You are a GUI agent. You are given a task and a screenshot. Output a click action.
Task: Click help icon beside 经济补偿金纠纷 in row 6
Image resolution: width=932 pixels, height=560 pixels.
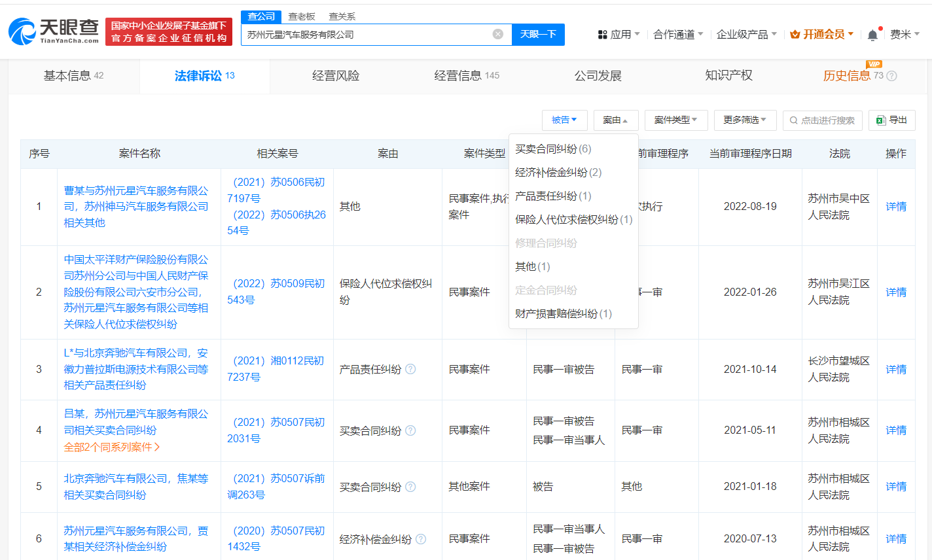pos(421,539)
